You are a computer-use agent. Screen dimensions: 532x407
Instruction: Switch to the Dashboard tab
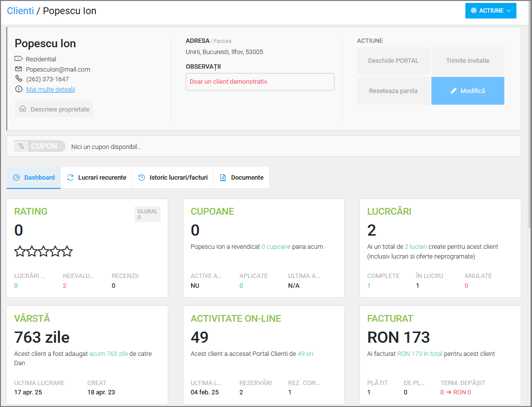pyautogui.click(x=34, y=178)
